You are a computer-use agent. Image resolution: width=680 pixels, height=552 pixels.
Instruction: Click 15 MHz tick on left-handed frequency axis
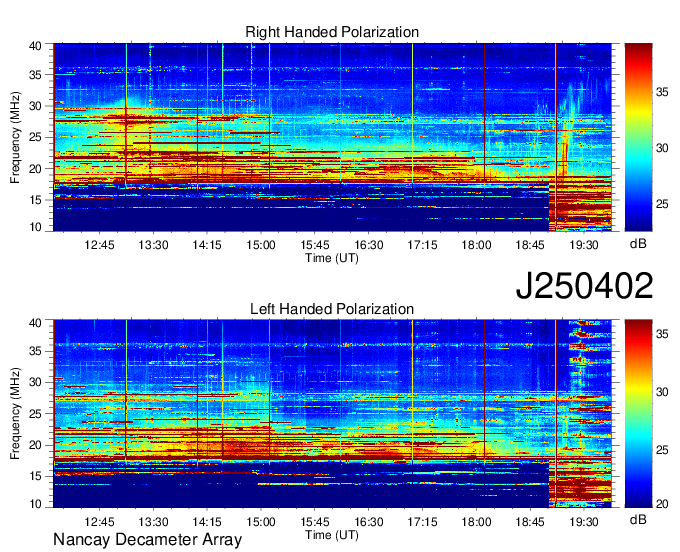36,476
